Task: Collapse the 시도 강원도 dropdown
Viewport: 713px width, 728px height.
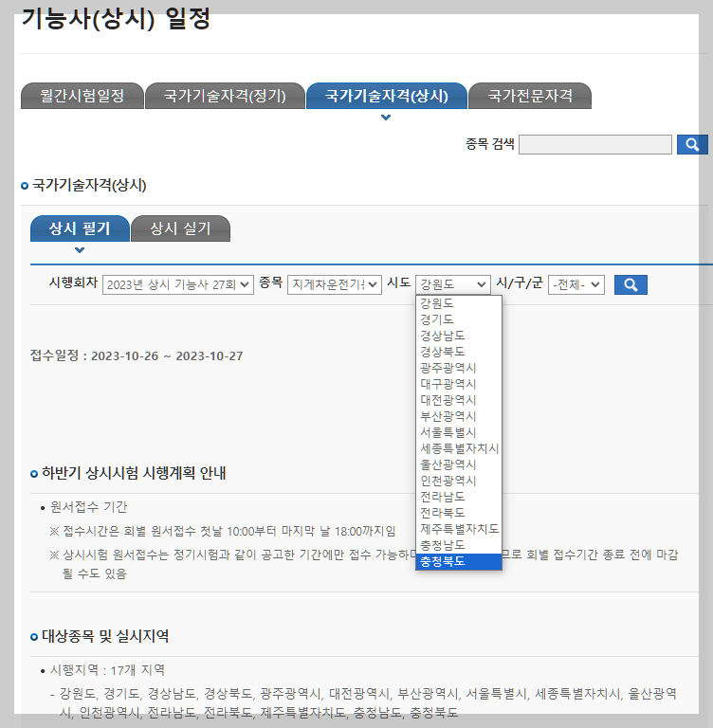Action: (x=453, y=284)
